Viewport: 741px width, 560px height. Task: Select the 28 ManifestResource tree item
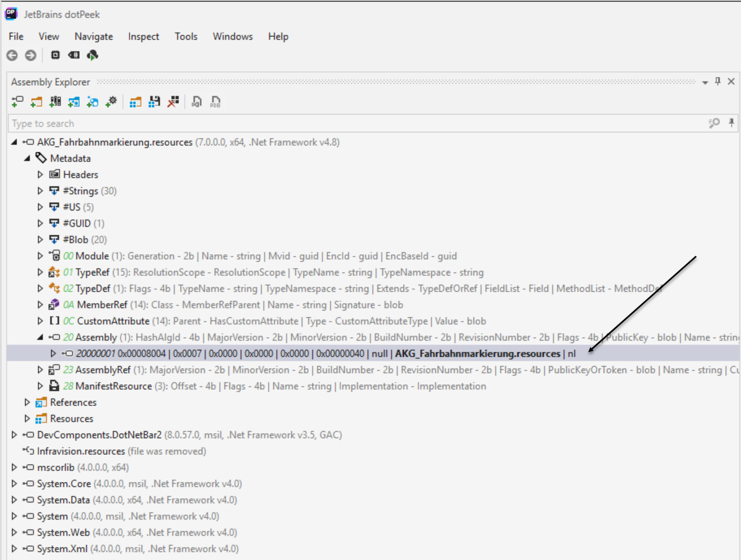pos(274,386)
